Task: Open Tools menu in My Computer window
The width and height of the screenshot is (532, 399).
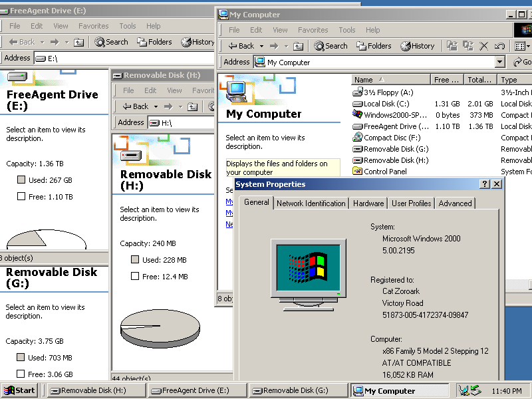Action: [x=346, y=30]
